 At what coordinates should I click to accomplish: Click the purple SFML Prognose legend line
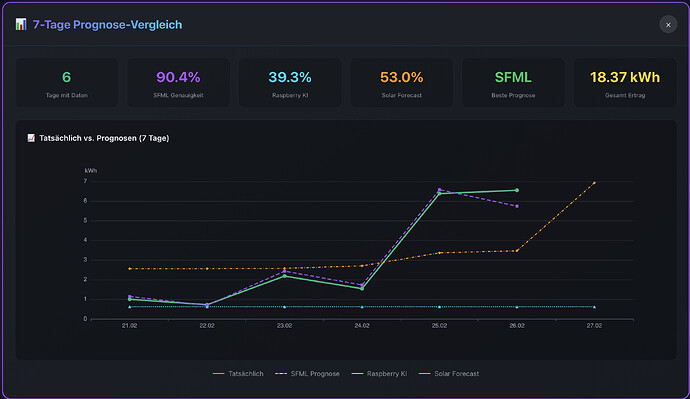[x=281, y=373]
